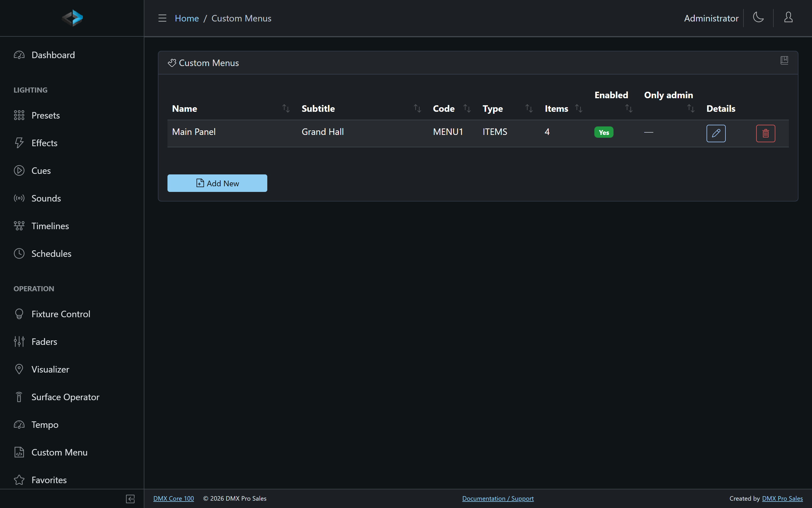Sort table by Type column arrows
This screenshot has width=812, height=508.
(x=529, y=109)
